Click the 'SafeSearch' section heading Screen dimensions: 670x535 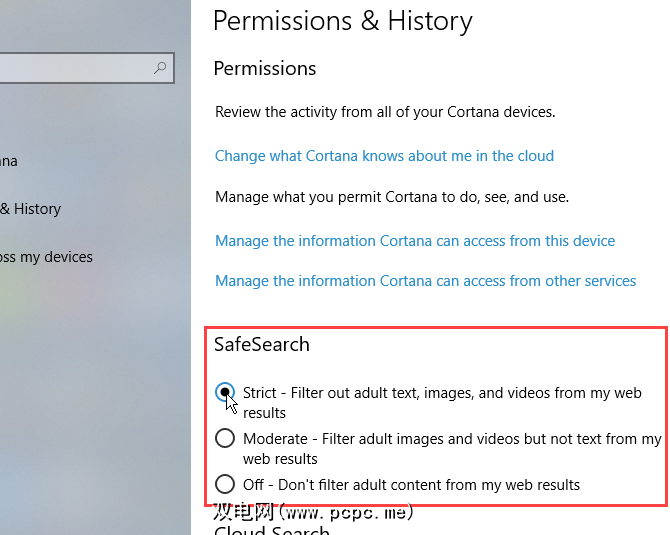pos(262,344)
